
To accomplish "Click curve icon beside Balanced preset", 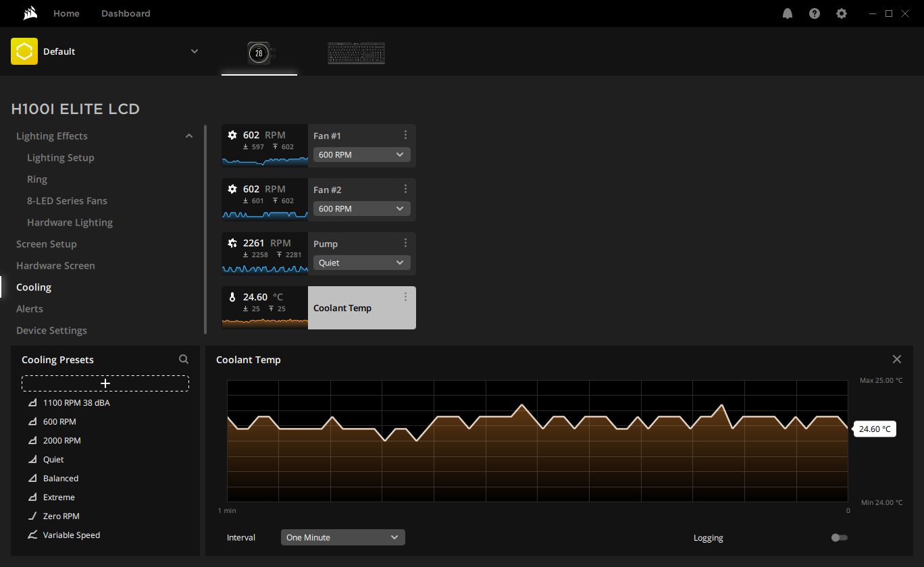I will coord(32,478).
